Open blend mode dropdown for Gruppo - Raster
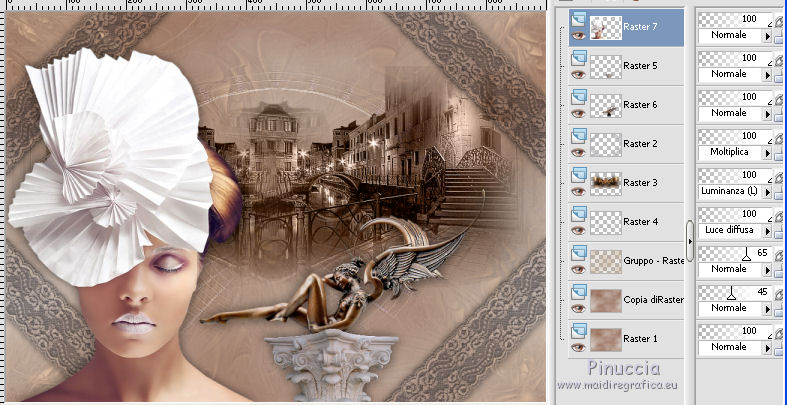787x405 pixels. click(767, 270)
